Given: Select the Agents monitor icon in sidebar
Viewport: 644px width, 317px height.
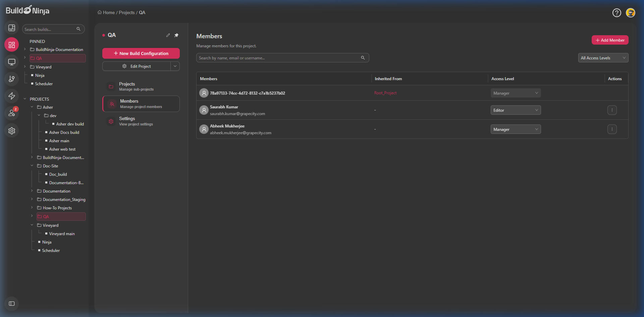Looking at the screenshot, I should point(12,62).
